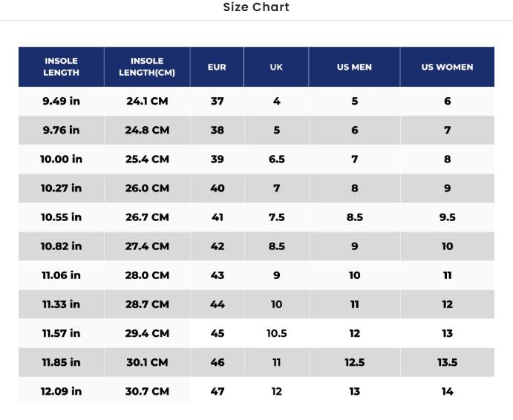513x420 pixels.
Task: Select the 29.4 CM cell
Action: [x=147, y=333]
